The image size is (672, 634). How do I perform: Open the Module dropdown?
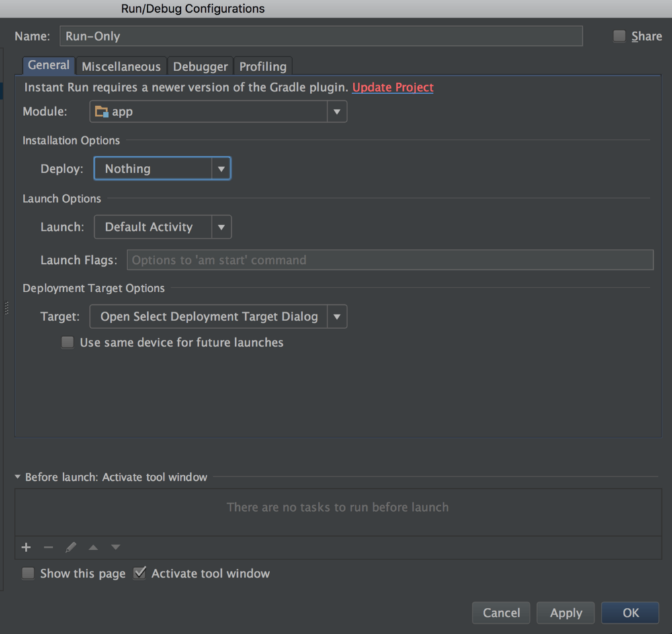337,111
